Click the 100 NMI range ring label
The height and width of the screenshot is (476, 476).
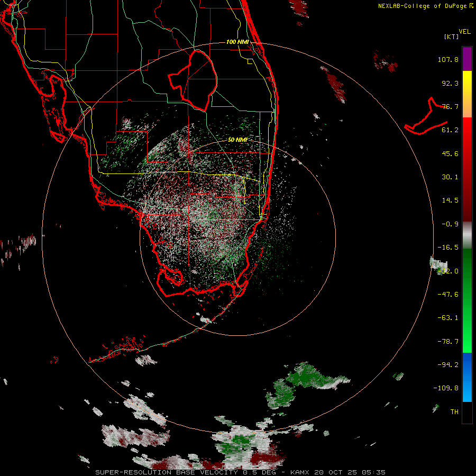[237, 42]
